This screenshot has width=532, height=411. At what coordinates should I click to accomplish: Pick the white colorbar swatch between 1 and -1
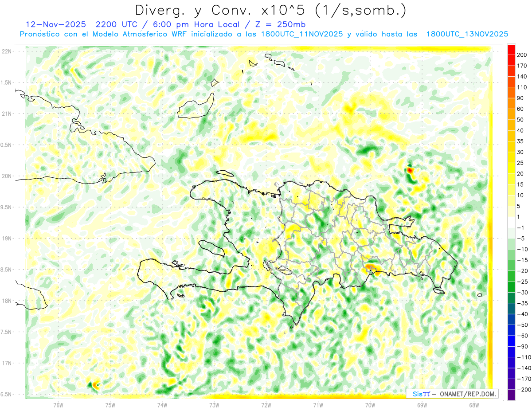pos(511,222)
